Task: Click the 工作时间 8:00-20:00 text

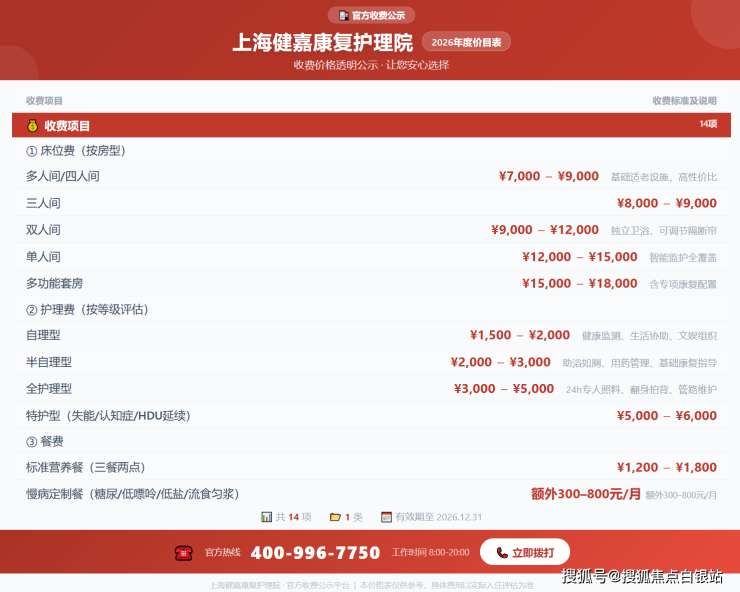Action: [430, 552]
